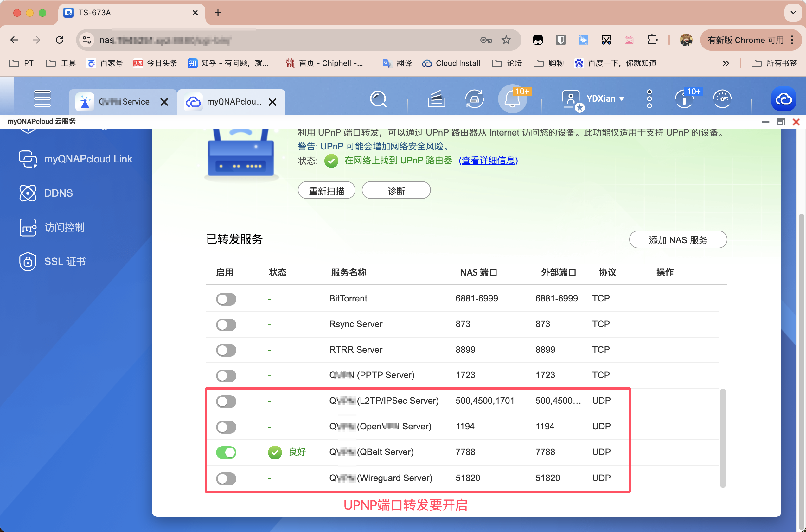Open the background tasks icon
Image resolution: width=806 pixels, height=532 pixels.
(437, 99)
